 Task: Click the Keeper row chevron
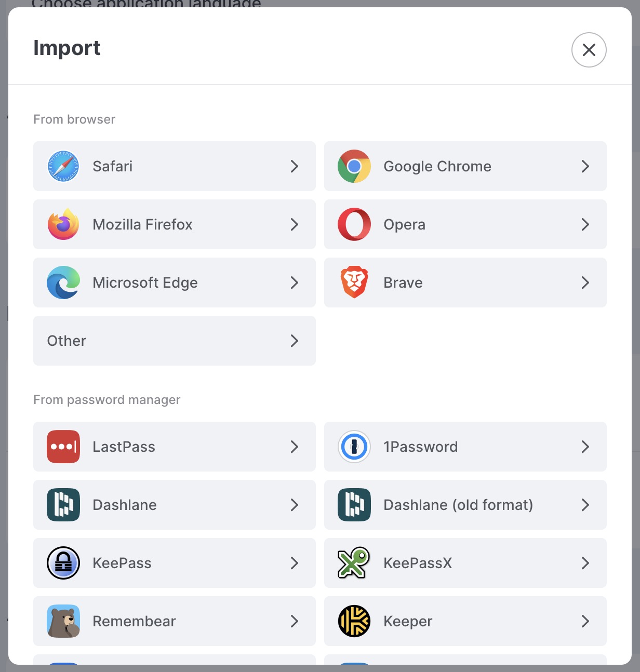coord(585,621)
